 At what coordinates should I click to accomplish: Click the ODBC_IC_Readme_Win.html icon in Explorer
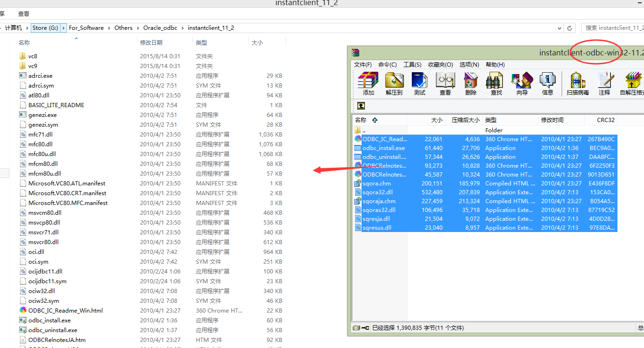click(x=23, y=310)
